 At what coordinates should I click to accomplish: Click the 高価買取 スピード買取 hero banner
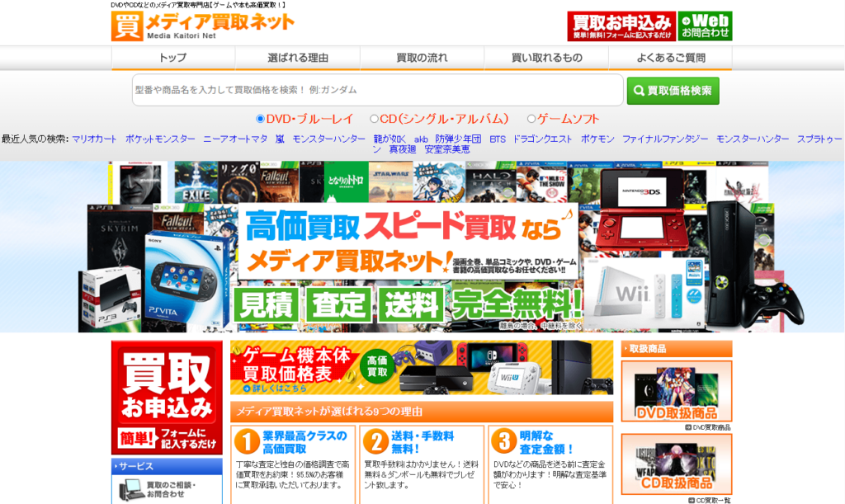pyautogui.click(x=408, y=241)
